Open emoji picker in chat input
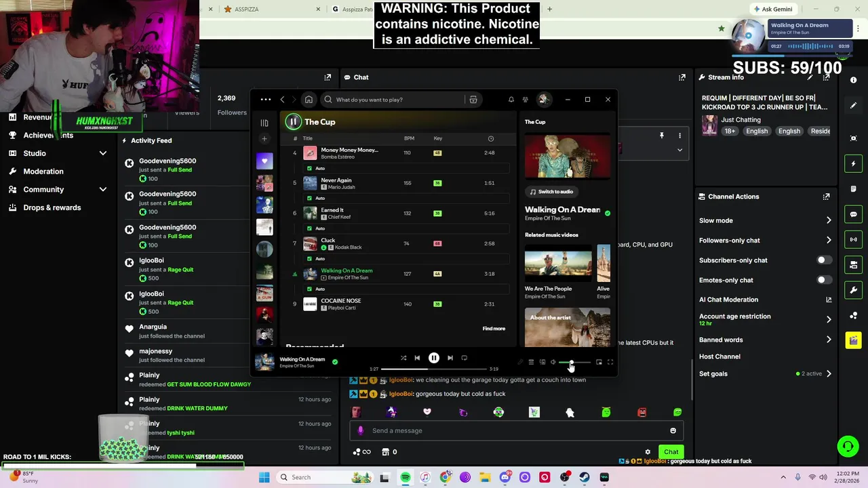The width and height of the screenshot is (868, 488). tap(673, 430)
